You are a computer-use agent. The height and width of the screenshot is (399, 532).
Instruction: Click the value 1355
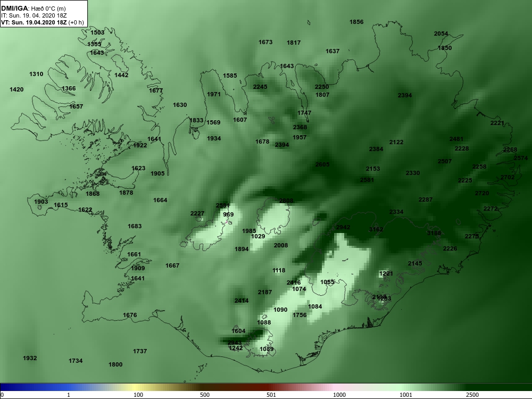tap(94, 44)
